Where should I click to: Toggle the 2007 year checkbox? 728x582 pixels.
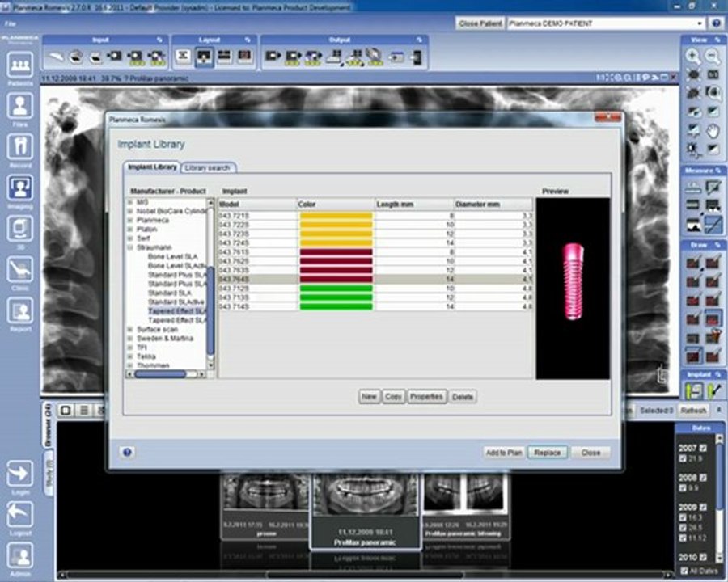pos(703,449)
